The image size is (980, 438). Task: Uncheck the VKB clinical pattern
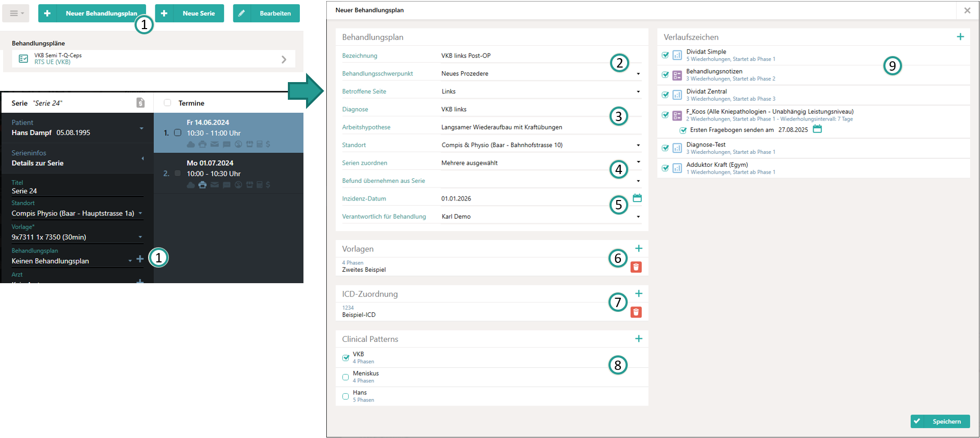pyautogui.click(x=346, y=358)
